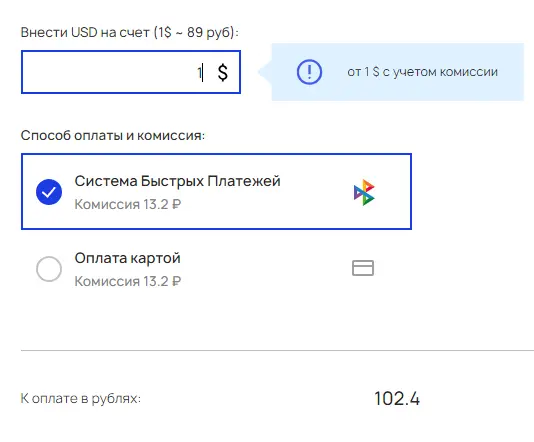
Task: Click the ruble sign in the SBP commission
Action: click(176, 204)
